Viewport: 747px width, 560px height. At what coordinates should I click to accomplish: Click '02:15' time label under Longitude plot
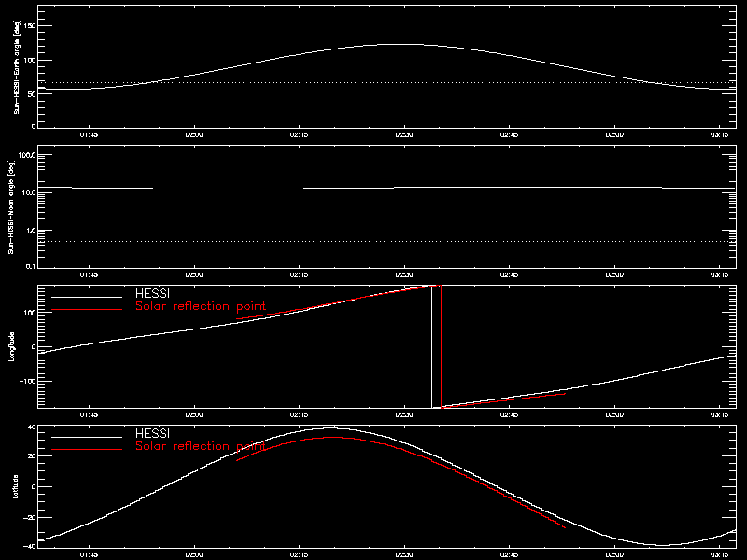[x=299, y=414]
